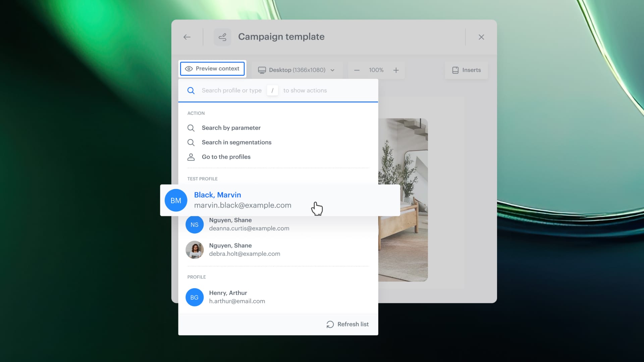Click the person icon next to Go to the profiles
The width and height of the screenshot is (644, 362).
(191, 157)
